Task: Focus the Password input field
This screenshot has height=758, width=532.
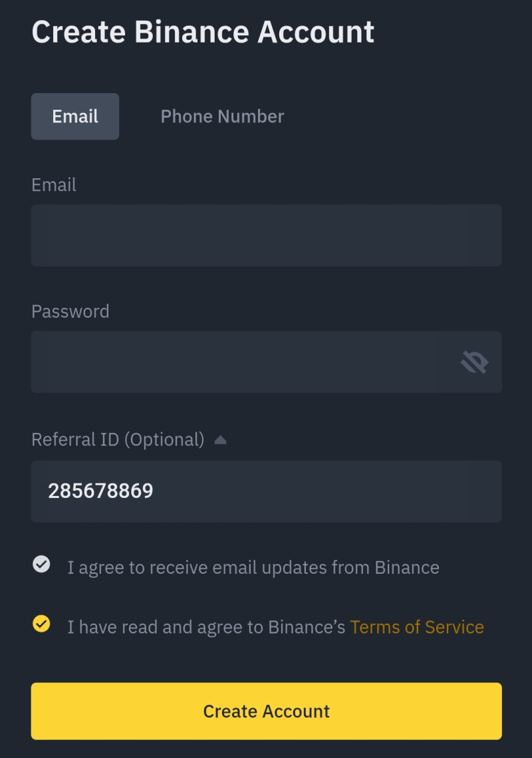Action: tap(239, 362)
